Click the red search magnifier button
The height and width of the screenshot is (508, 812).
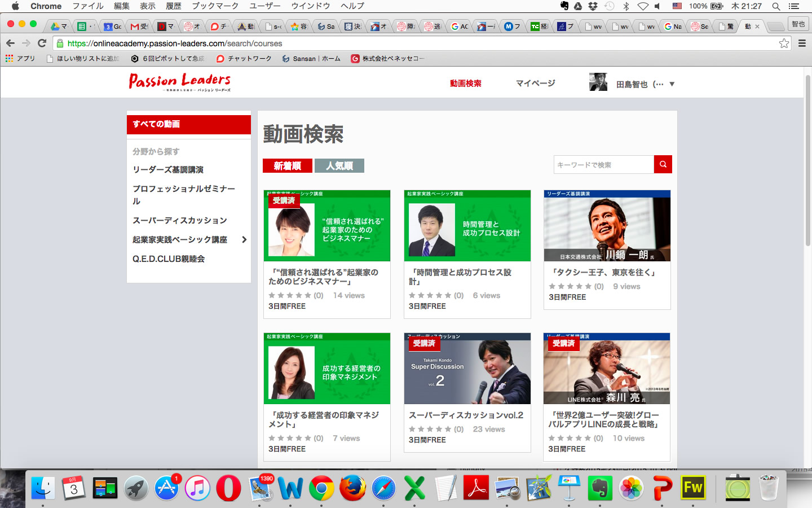click(x=663, y=164)
